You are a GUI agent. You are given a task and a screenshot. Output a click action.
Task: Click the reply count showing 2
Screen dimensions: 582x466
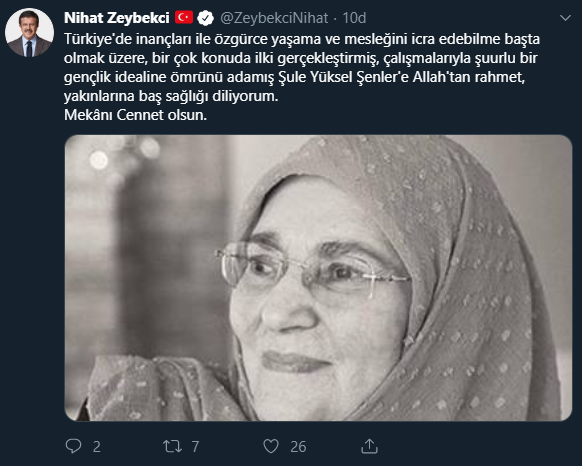97,447
